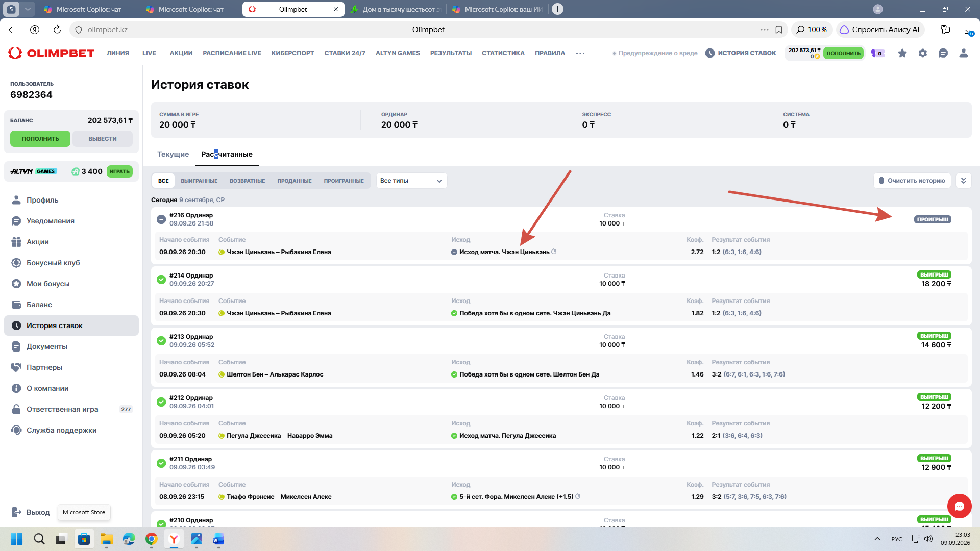The height and width of the screenshot is (551, 980).
Task: Open СТАТИСТИКА in the top menu
Action: (x=503, y=53)
